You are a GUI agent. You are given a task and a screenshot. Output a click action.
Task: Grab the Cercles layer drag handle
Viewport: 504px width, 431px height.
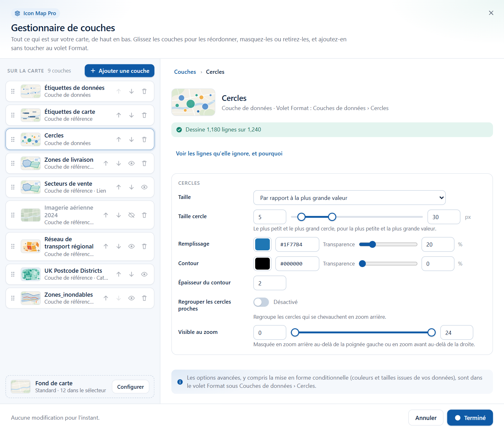[x=13, y=139]
